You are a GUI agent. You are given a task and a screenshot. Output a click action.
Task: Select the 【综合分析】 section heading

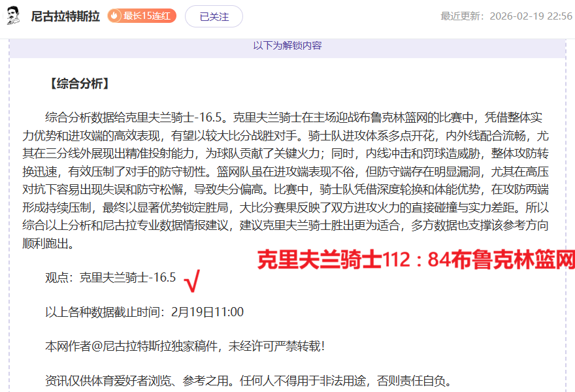click(78, 84)
